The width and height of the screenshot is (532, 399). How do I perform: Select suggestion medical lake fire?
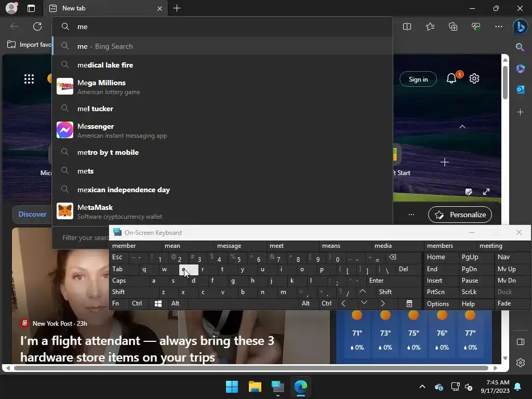coord(222,65)
